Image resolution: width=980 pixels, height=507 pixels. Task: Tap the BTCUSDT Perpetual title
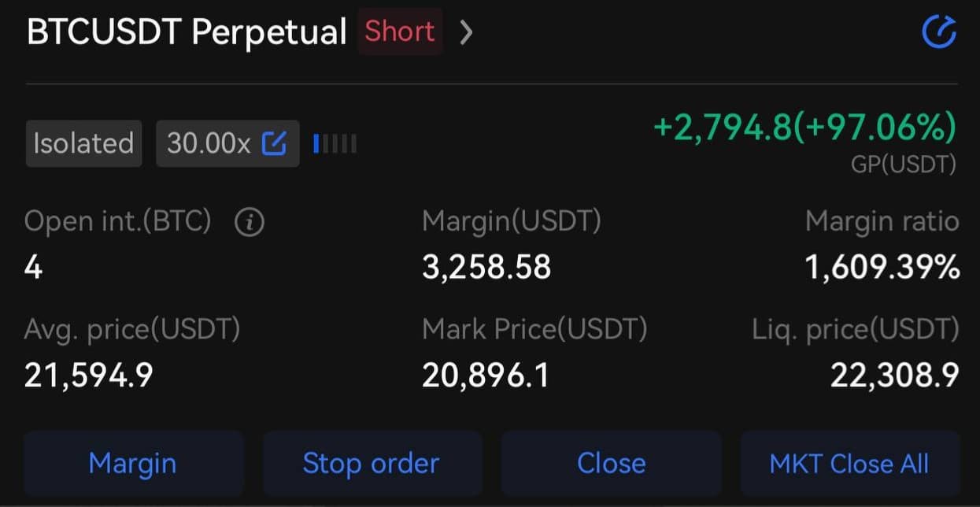(187, 33)
